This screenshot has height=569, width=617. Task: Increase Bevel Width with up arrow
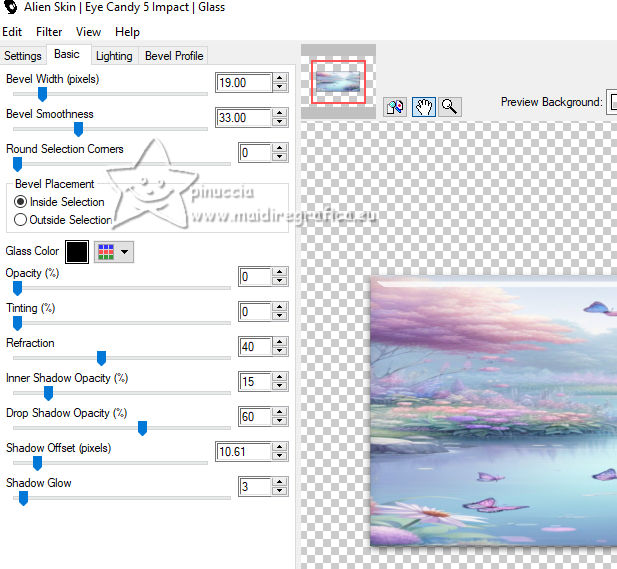(x=279, y=78)
